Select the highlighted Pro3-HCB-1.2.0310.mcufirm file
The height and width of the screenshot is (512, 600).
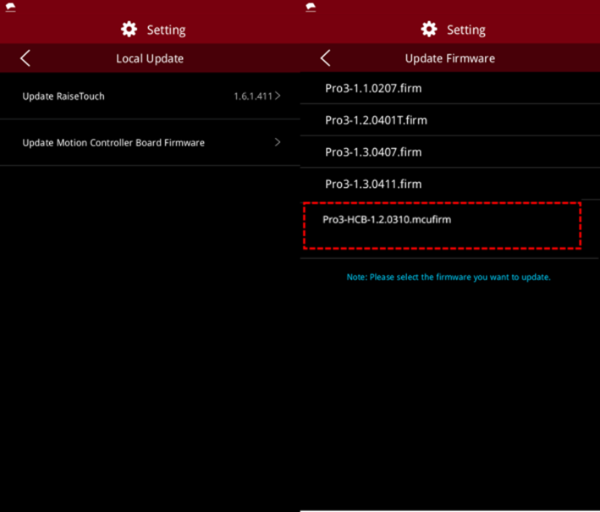[x=386, y=219]
